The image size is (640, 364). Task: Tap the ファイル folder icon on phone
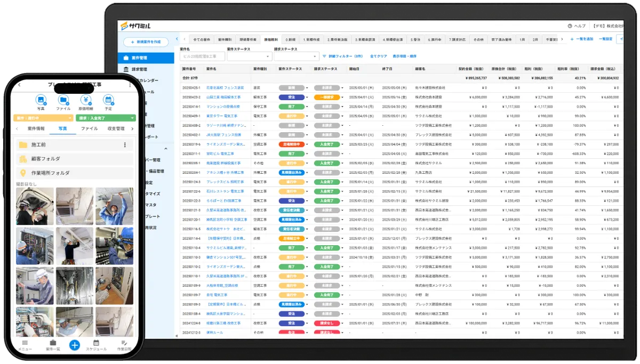63,100
